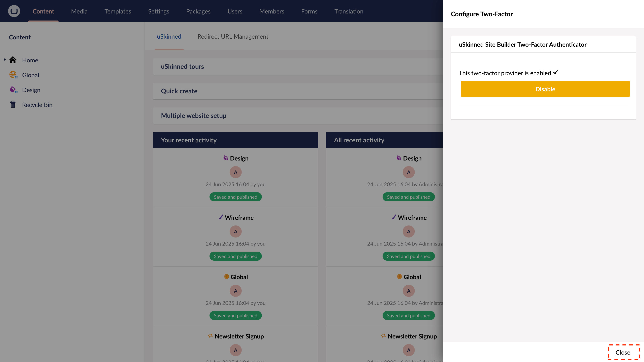The width and height of the screenshot is (644, 362).
Task: Click the Umbraco logo in the top bar
Action: click(14, 11)
